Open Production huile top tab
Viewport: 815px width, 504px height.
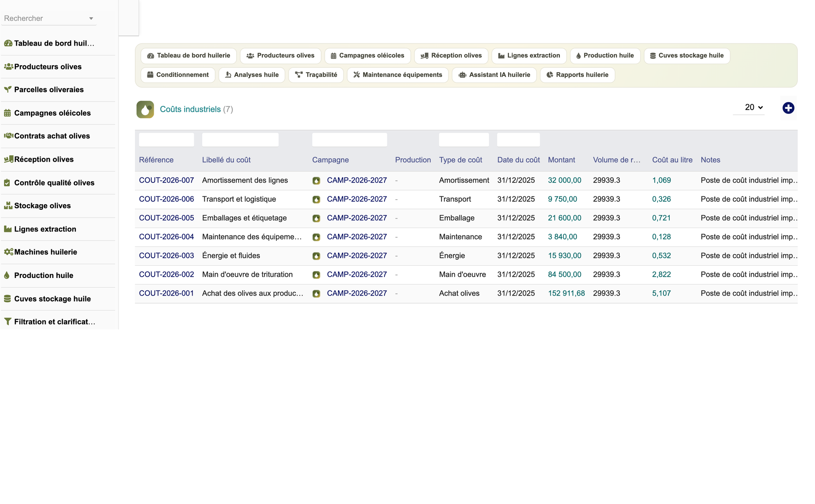(x=605, y=56)
